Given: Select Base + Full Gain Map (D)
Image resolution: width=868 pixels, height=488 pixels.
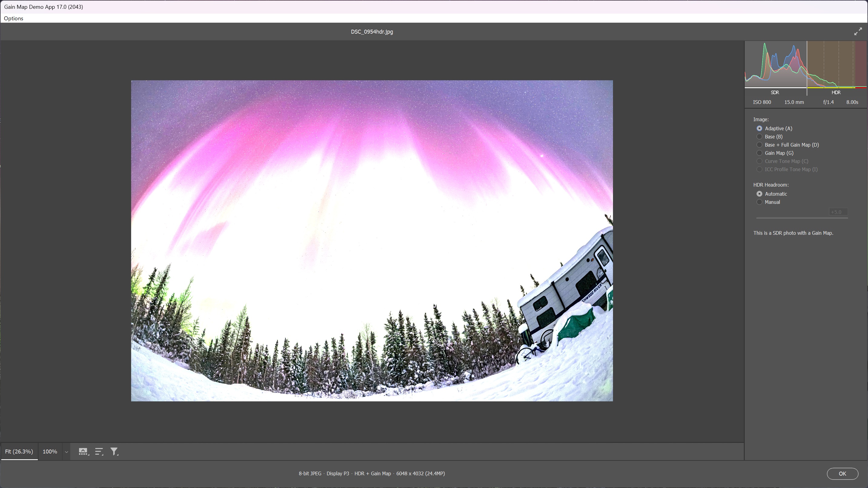Looking at the screenshot, I should click(x=760, y=145).
